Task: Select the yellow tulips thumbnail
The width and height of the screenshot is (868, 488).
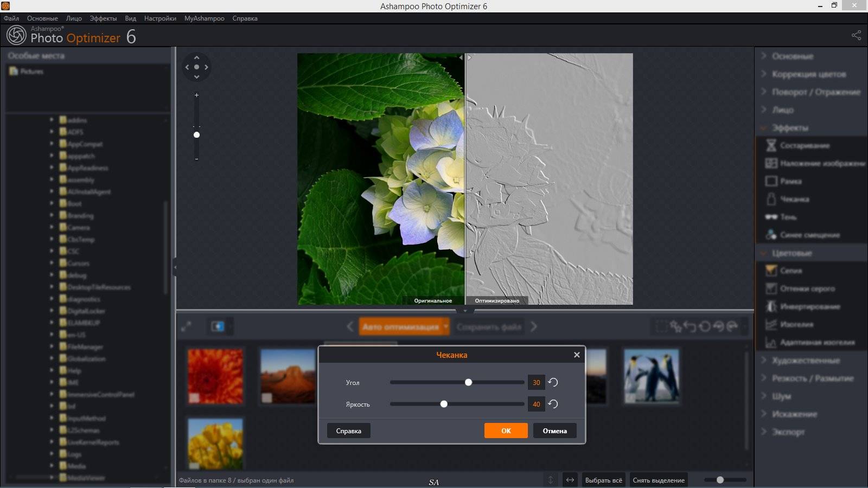Action: click(x=215, y=444)
